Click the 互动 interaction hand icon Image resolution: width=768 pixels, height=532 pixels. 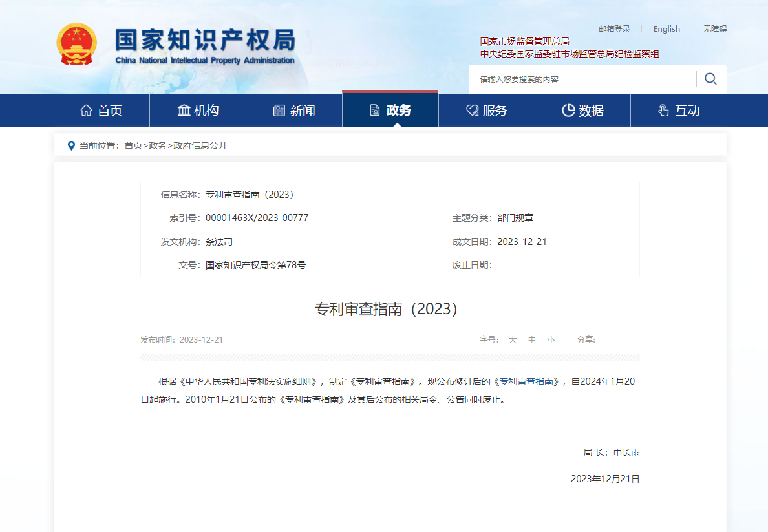(x=662, y=110)
